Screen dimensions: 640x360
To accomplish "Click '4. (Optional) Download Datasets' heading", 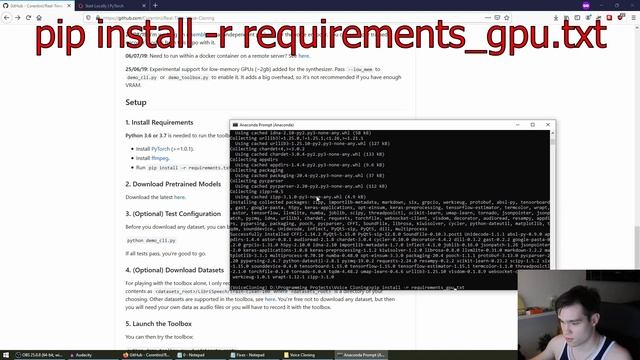I will pyautogui.click(x=175, y=270).
